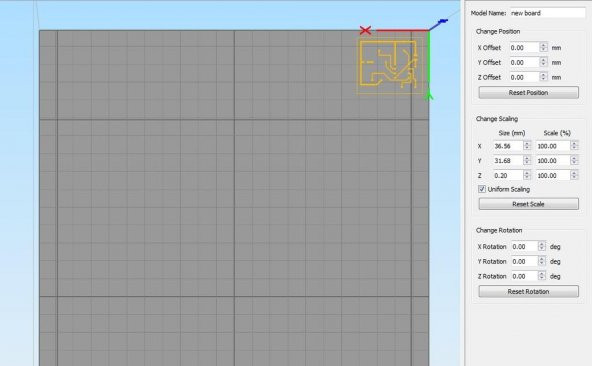Adjust the X Rotation spinner
Viewport: 592px width, 366px height.
coord(542,247)
